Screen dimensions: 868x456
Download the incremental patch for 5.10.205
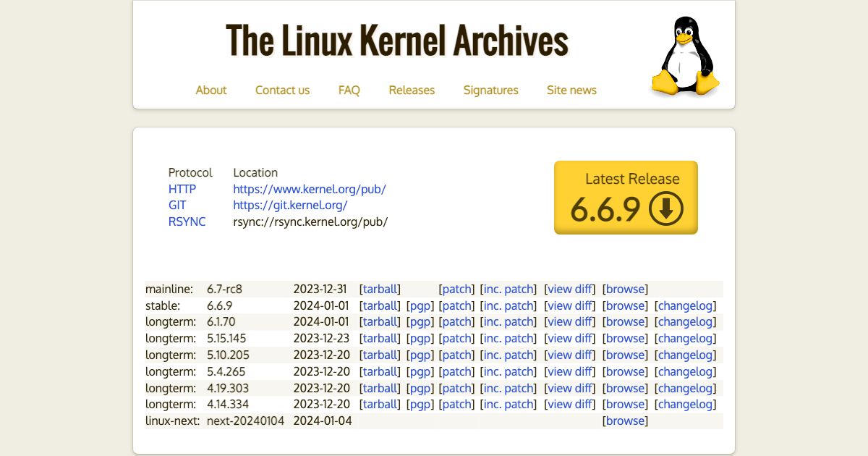(509, 355)
